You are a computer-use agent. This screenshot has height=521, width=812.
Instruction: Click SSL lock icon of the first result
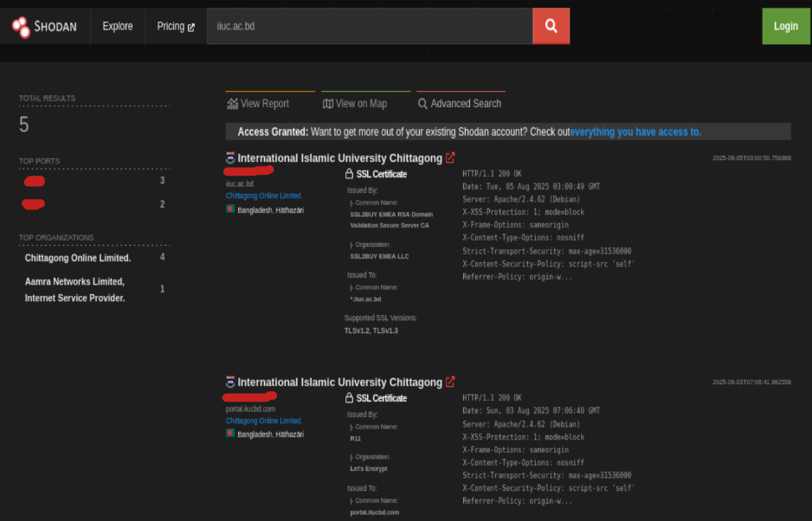[x=349, y=173]
